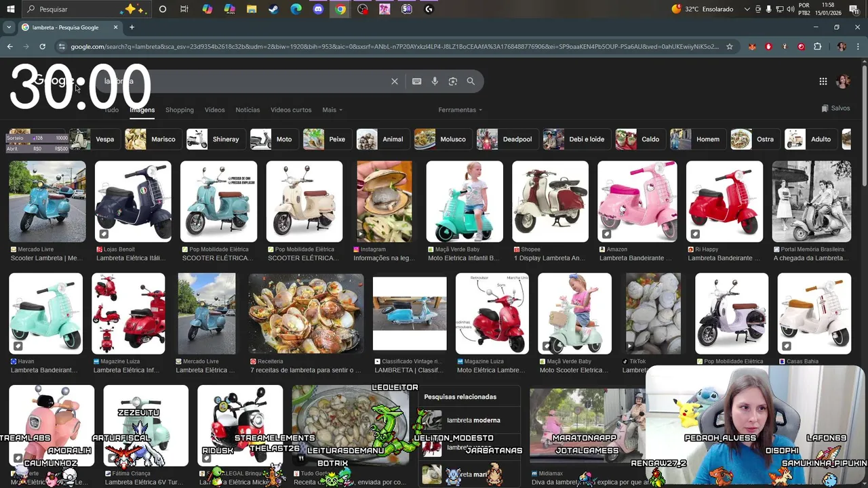The width and height of the screenshot is (868, 488).
Task: Go back with the browser back arrow
Action: click(9, 47)
